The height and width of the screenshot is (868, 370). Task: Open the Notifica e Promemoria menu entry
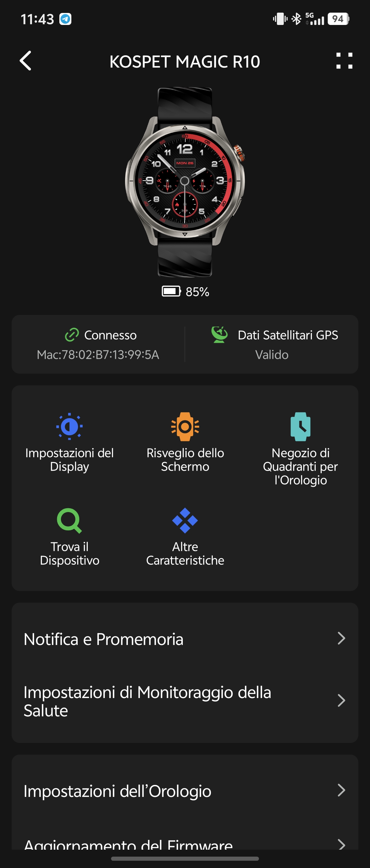click(185, 639)
